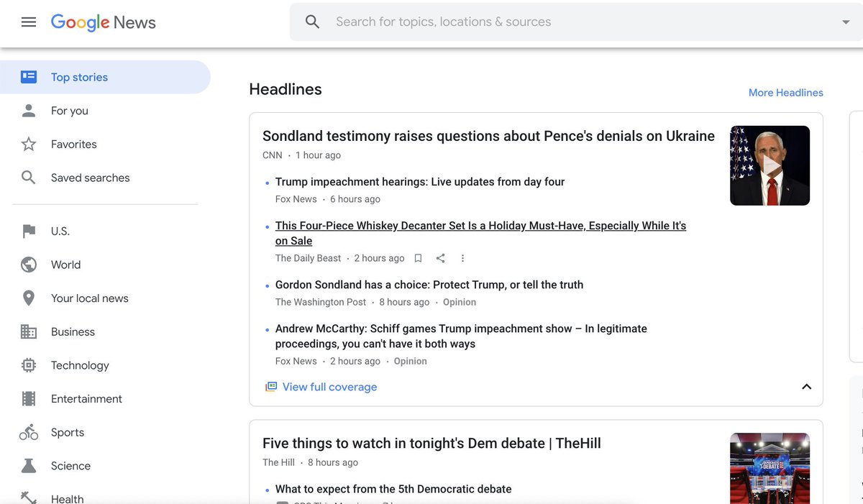Open search options dropdown arrow
The image size is (863, 504).
pyautogui.click(x=846, y=22)
